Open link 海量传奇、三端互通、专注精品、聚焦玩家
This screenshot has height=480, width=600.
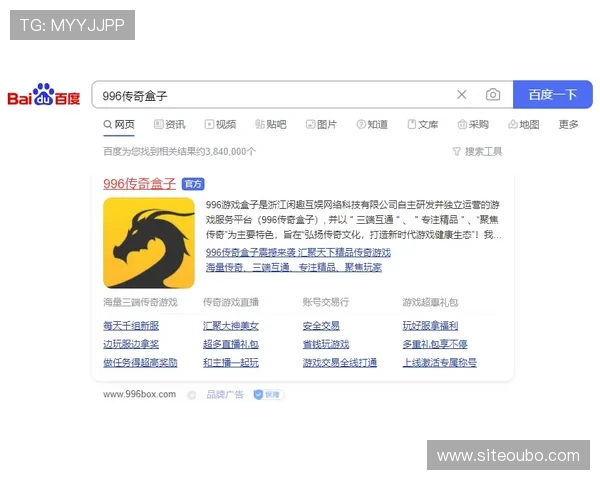pyautogui.click(x=293, y=267)
